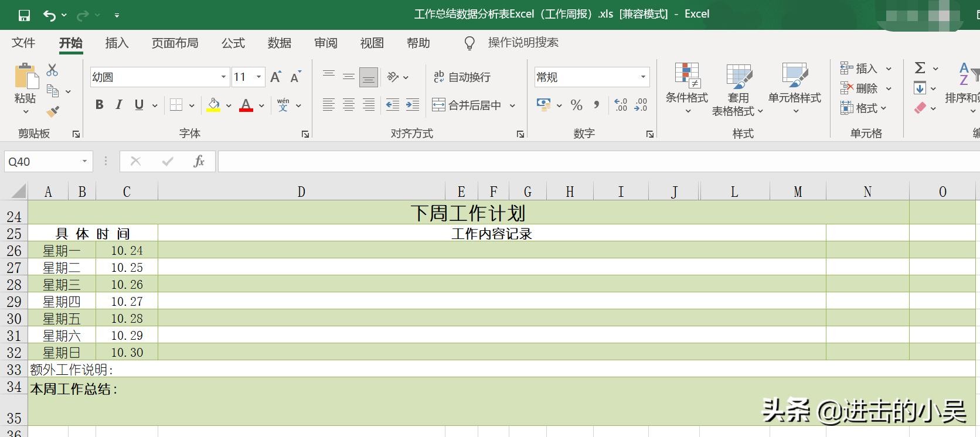Apply the yellow fill color swatch
This screenshot has height=437, width=980.
point(213,105)
